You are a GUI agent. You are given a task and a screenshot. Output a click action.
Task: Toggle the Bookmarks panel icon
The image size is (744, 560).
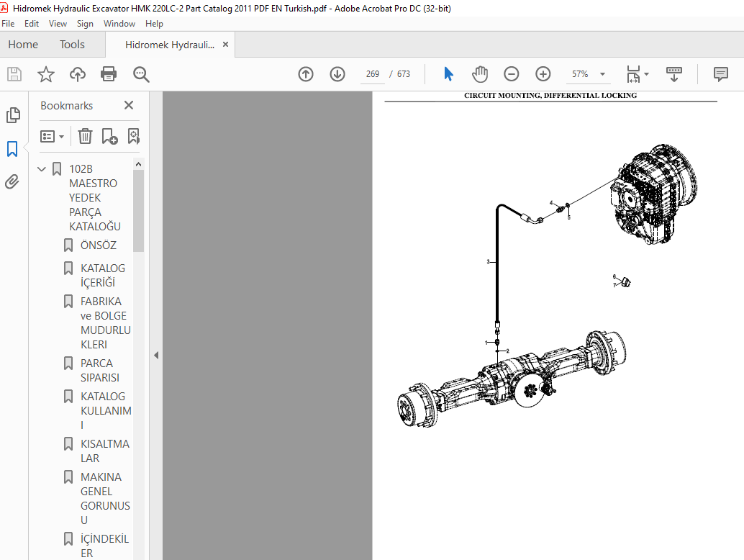click(x=12, y=149)
